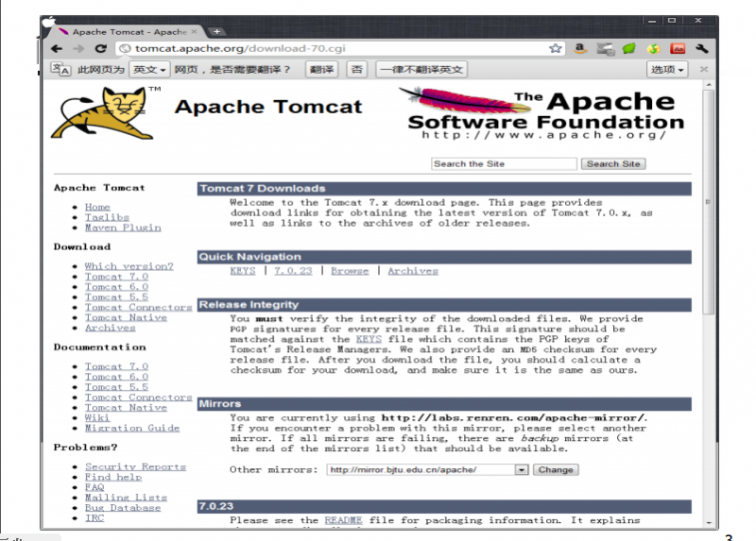Open the extension icon beside the Amazon icon

tap(605, 49)
